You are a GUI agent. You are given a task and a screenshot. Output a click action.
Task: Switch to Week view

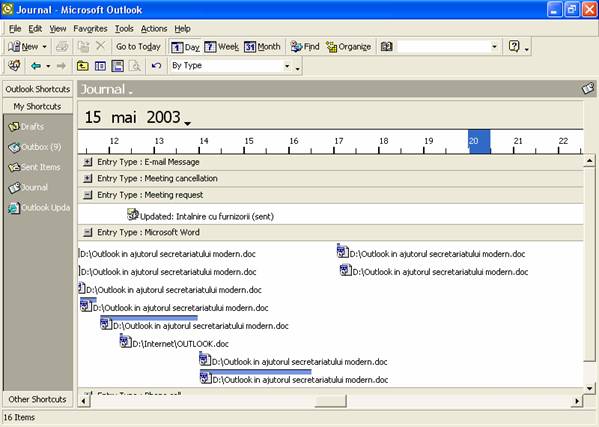[x=222, y=47]
